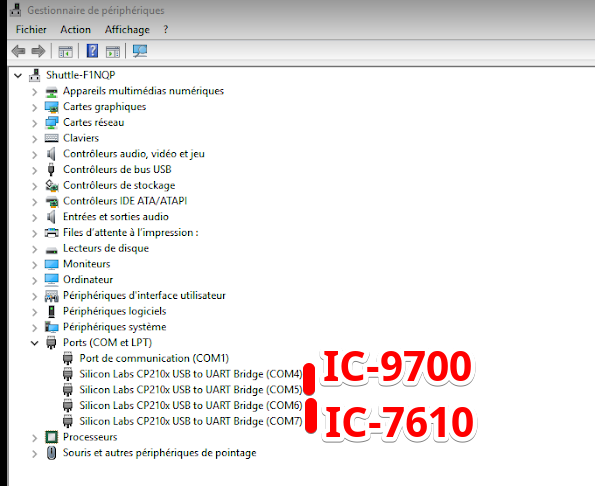Click the Souris et autres périphériques mouse icon

(51, 453)
